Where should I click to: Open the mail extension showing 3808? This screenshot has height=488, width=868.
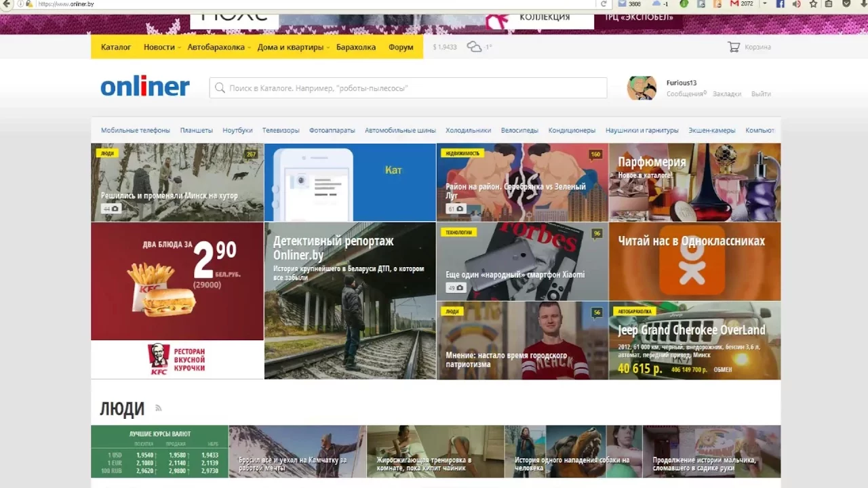click(x=629, y=4)
